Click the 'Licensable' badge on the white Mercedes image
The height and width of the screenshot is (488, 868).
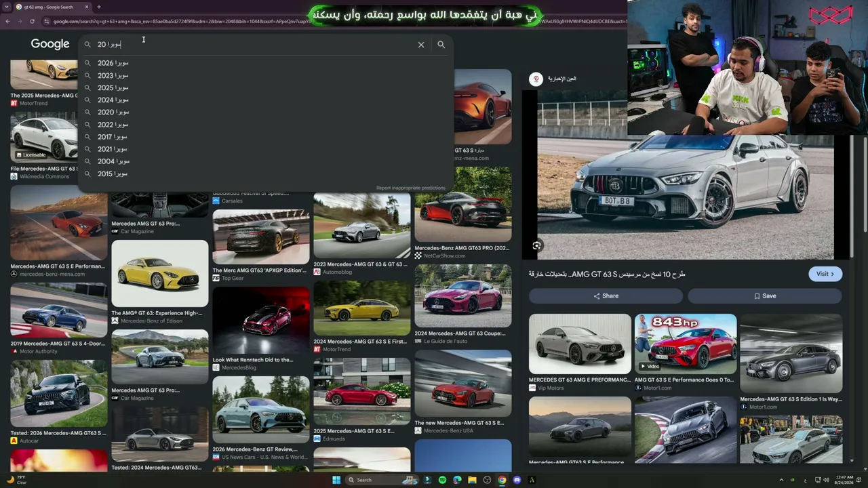[30, 155]
